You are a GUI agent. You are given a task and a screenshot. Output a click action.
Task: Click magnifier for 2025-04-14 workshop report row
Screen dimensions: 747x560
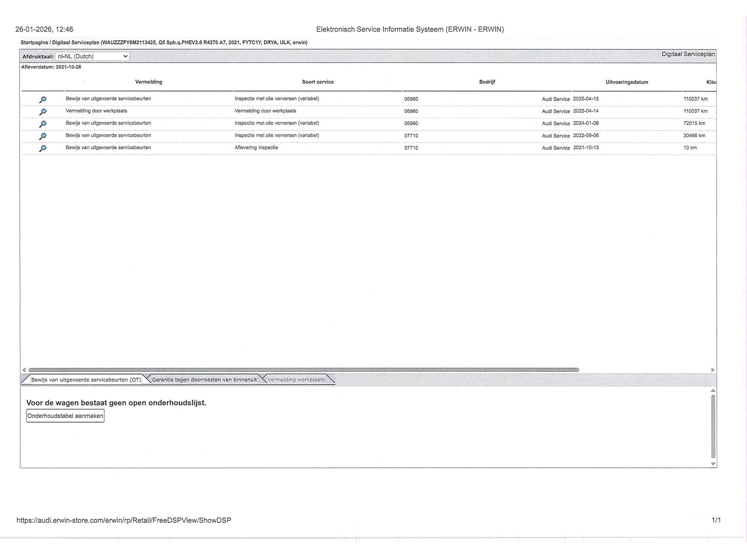(43, 112)
